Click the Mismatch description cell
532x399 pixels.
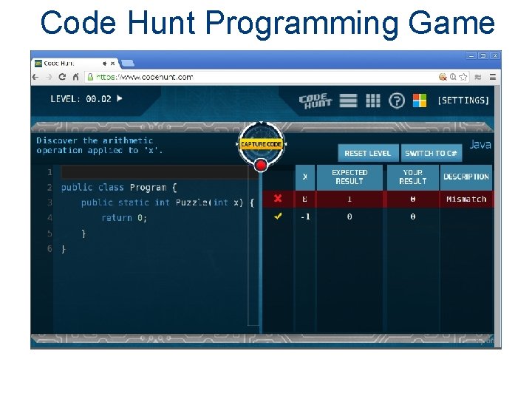click(466, 199)
